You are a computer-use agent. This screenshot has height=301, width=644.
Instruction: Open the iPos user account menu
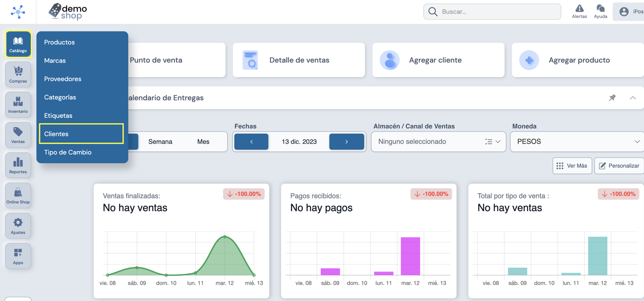click(629, 12)
